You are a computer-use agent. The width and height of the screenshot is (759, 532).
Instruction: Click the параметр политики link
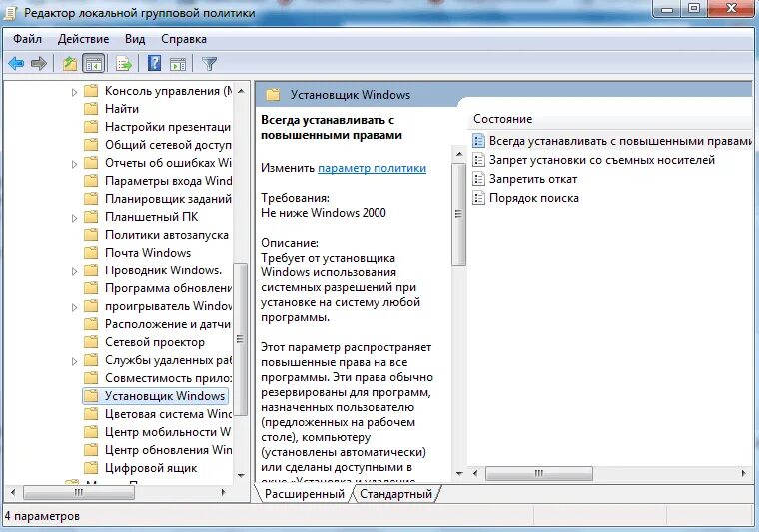[372, 168]
